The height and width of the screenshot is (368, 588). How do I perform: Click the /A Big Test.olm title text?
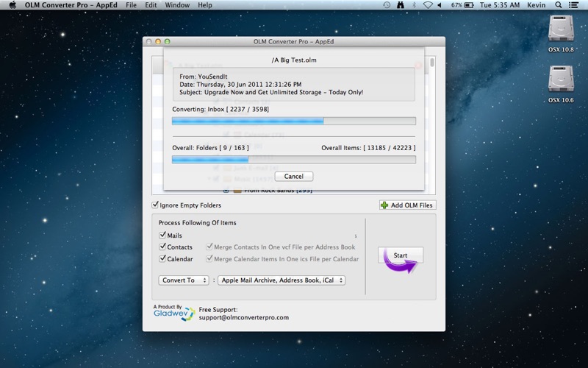coord(294,60)
